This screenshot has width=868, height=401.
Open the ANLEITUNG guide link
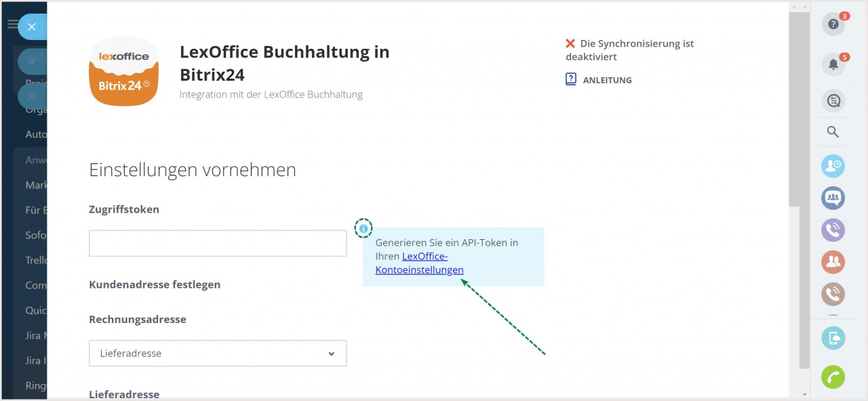607,80
